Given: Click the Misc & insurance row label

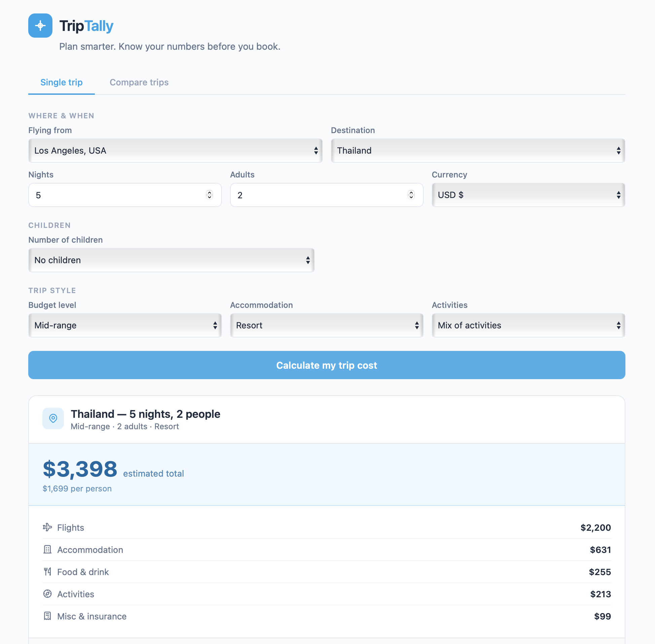Looking at the screenshot, I should (92, 616).
